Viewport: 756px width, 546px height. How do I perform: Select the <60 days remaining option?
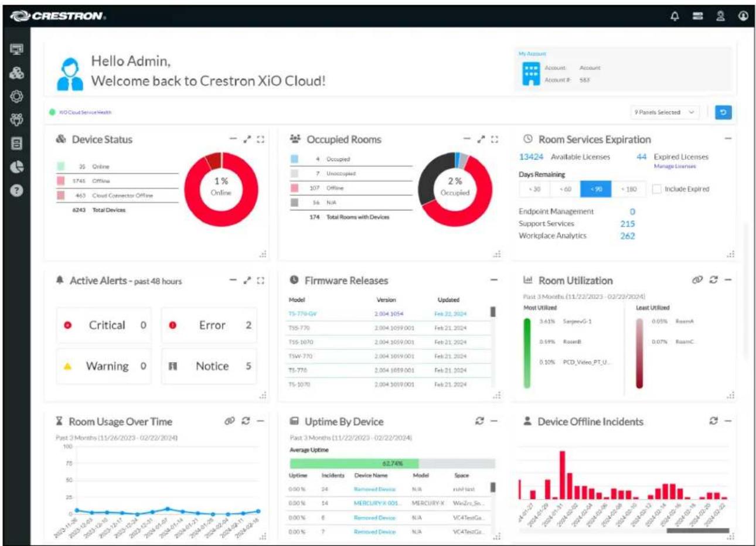(565, 189)
